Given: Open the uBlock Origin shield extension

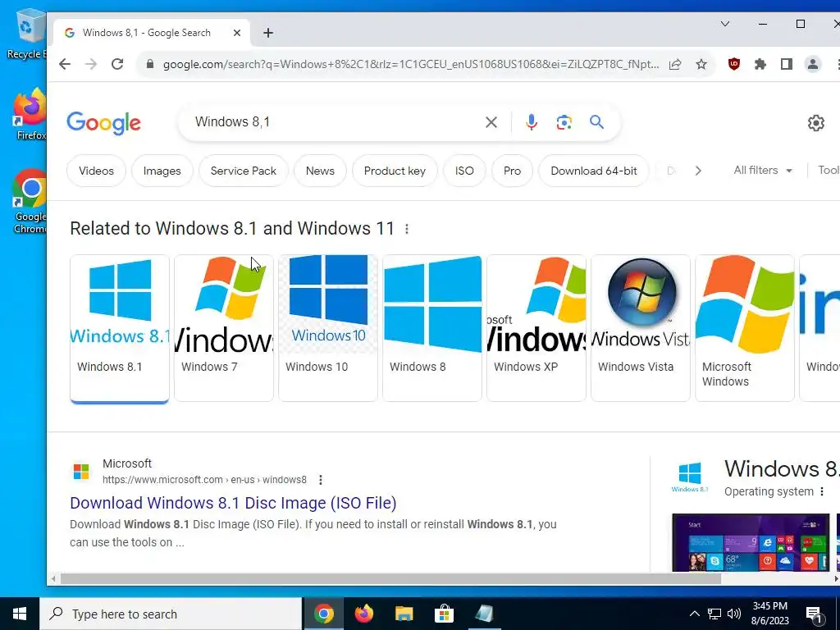Looking at the screenshot, I should [x=734, y=64].
